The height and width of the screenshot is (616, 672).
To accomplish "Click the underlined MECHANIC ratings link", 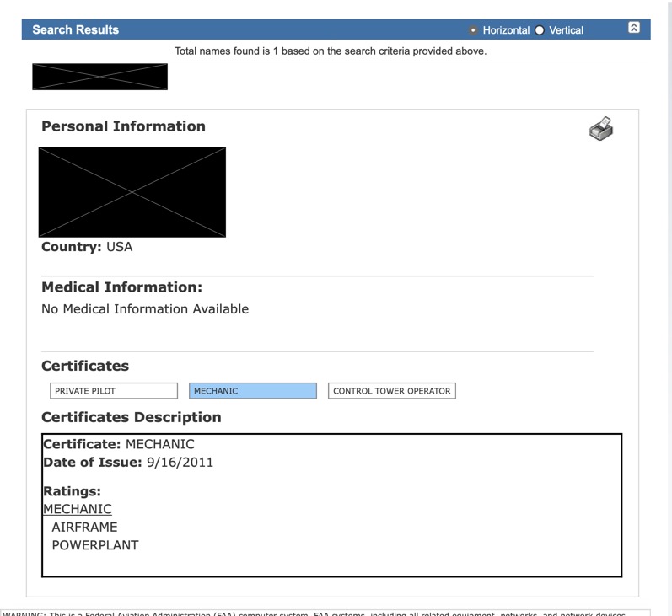I will (78, 509).
